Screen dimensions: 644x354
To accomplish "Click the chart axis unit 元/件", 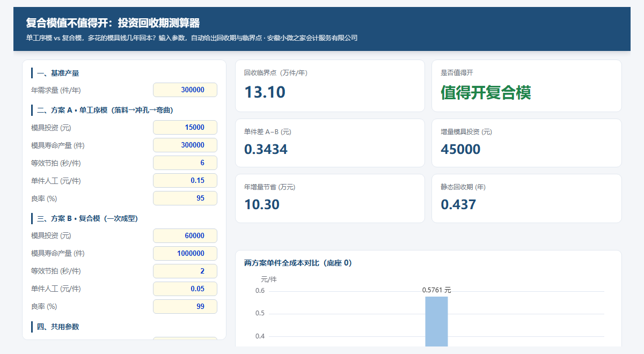I will click(269, 279).
